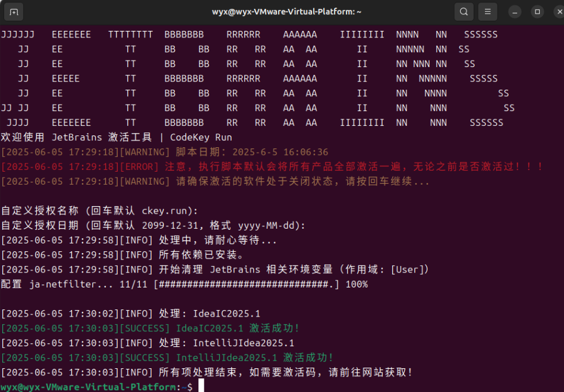Click the WARNING line with script date 2025-6-5 16:06:36
This screenshot has width=564, height=392.
(165, 152)
